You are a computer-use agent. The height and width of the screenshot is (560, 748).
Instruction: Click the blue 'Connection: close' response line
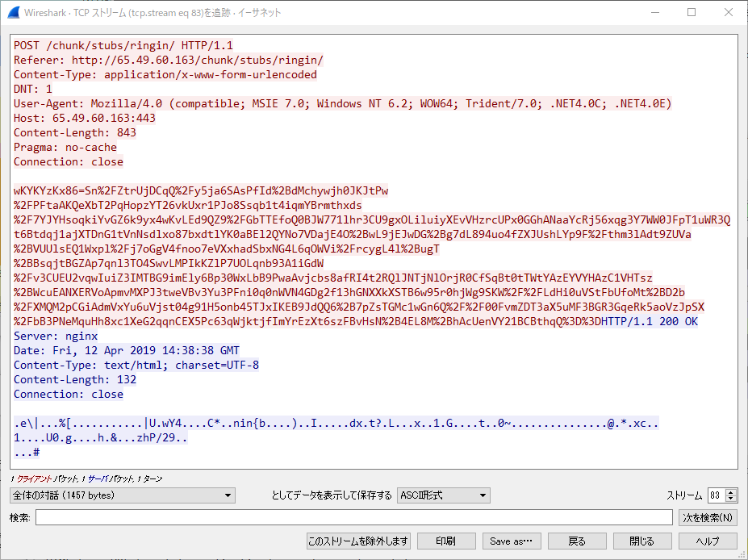coord(69,394)
